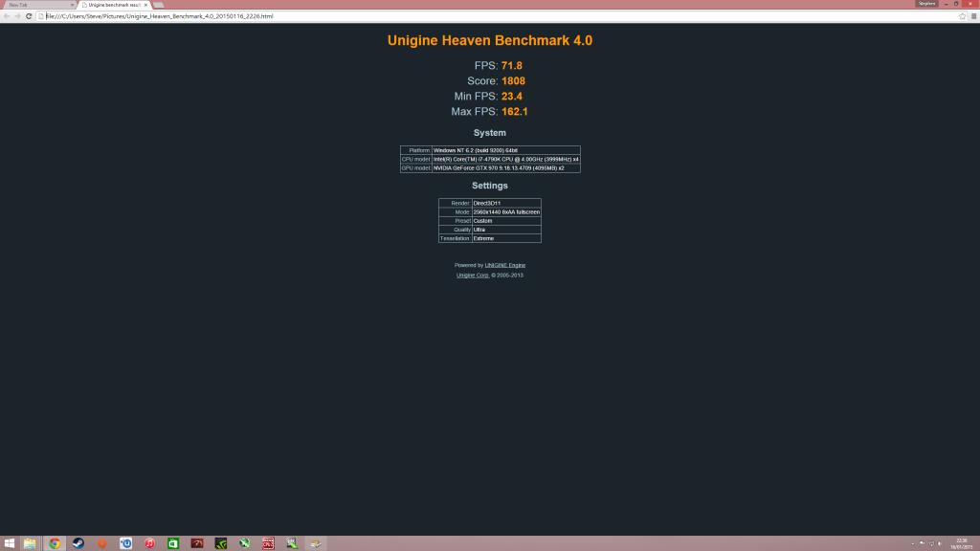Image resolution: width=980 pixels, height=551 pixels.
Task: Click the Direct3D11 render cell
Action: [x=506, y=203]
